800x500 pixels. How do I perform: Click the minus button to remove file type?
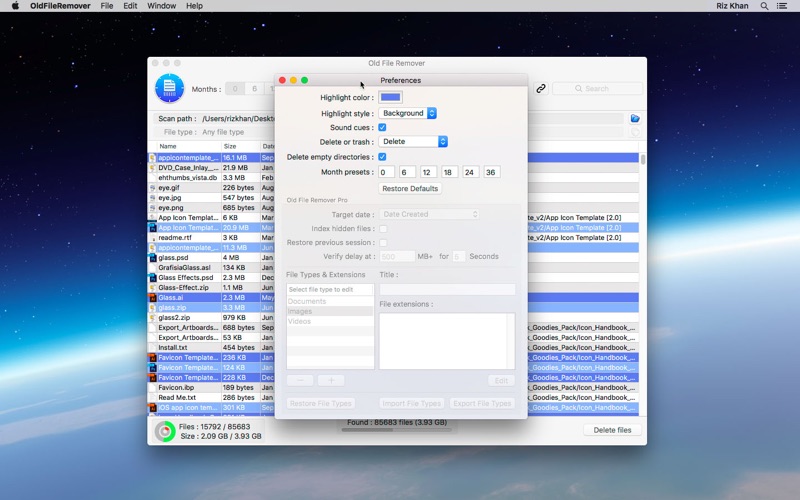pyautogui.click(x=300, y=380)
